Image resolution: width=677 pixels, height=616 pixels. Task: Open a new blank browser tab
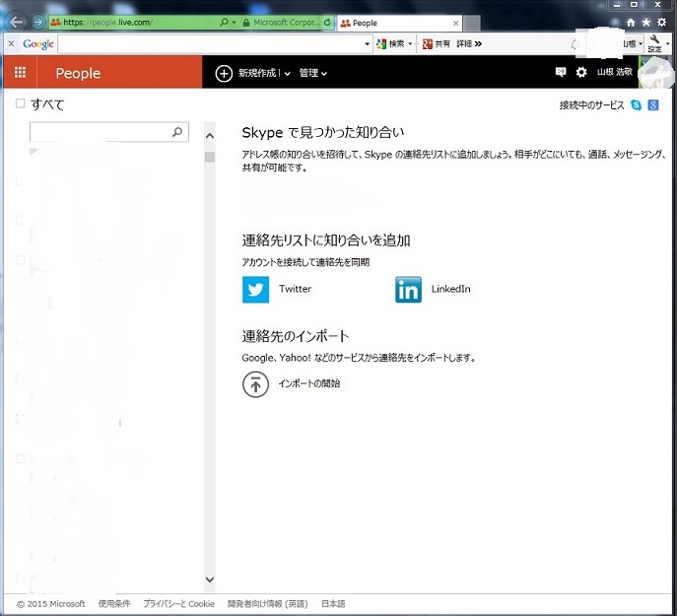click(472, 23)
